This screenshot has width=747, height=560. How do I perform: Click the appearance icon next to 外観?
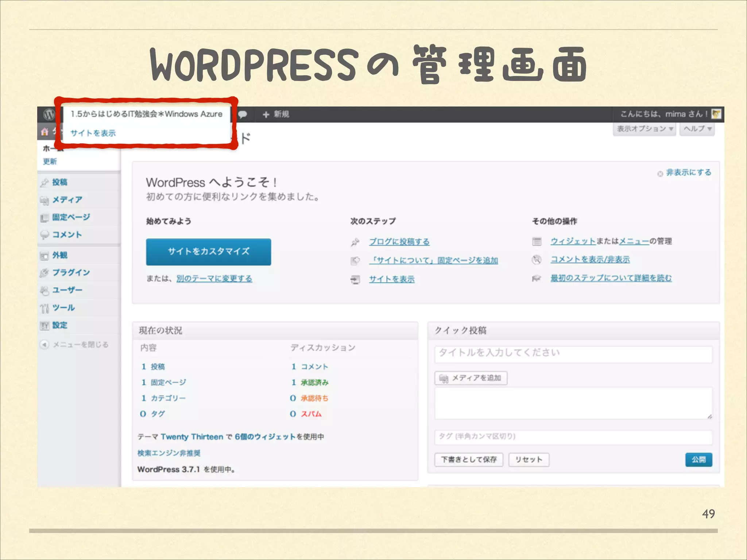(44, 256)
